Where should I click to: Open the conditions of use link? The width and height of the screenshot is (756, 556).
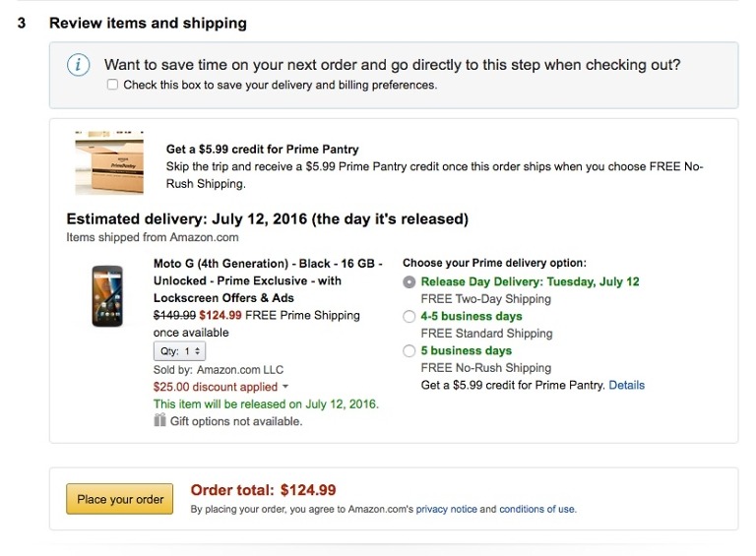[536, 510]
